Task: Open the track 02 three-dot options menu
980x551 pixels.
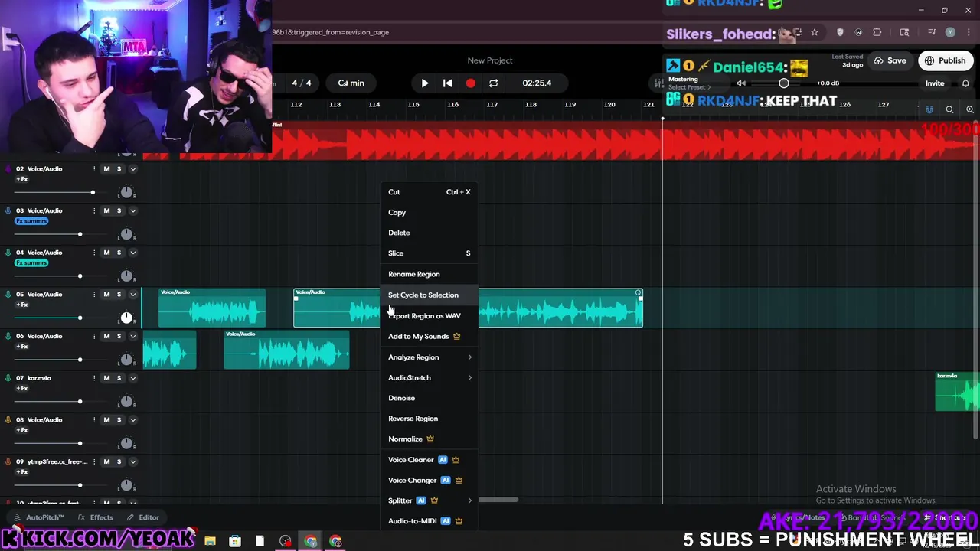Action: pos(94,168)
